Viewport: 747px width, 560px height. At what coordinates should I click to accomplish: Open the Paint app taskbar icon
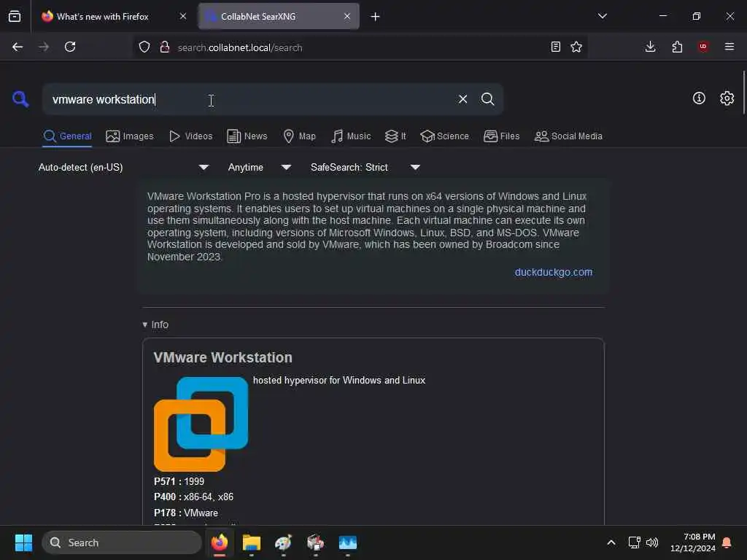point(284,542)
